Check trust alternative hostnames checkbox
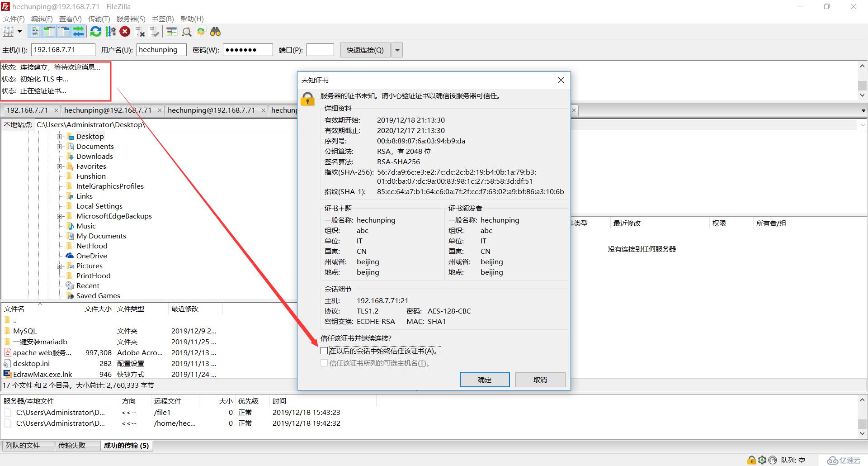The image size is (868, 466). tap(324, 363)
